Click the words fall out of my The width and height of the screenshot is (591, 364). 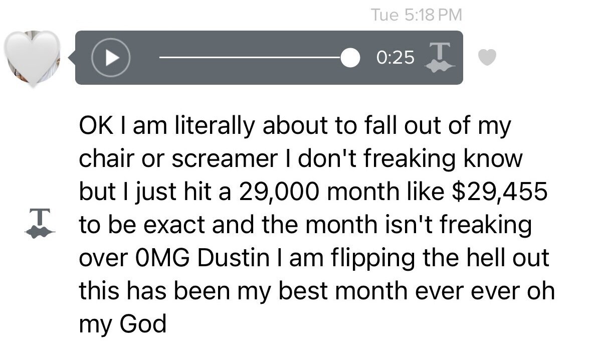coord(438,126)
